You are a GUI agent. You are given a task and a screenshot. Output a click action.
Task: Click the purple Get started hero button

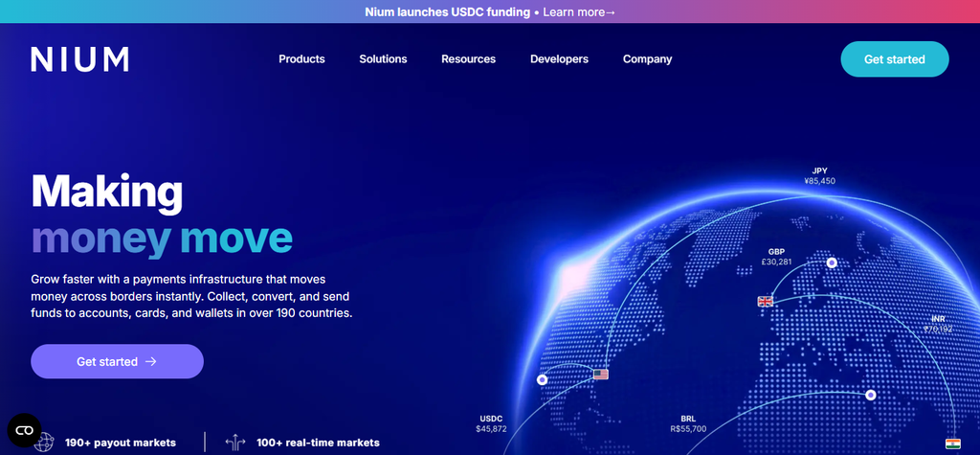tap(117, 361)
